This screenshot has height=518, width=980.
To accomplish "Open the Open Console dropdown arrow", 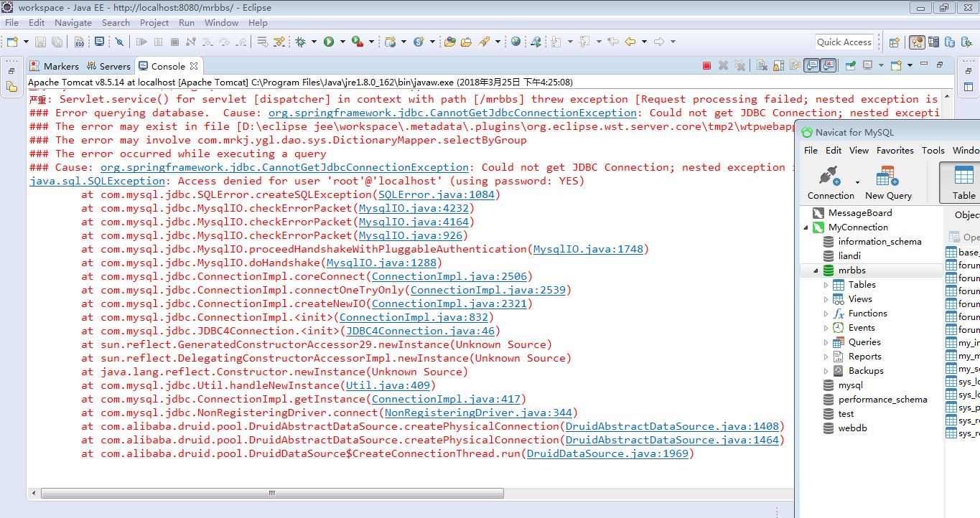I will (x=910, y=66).
